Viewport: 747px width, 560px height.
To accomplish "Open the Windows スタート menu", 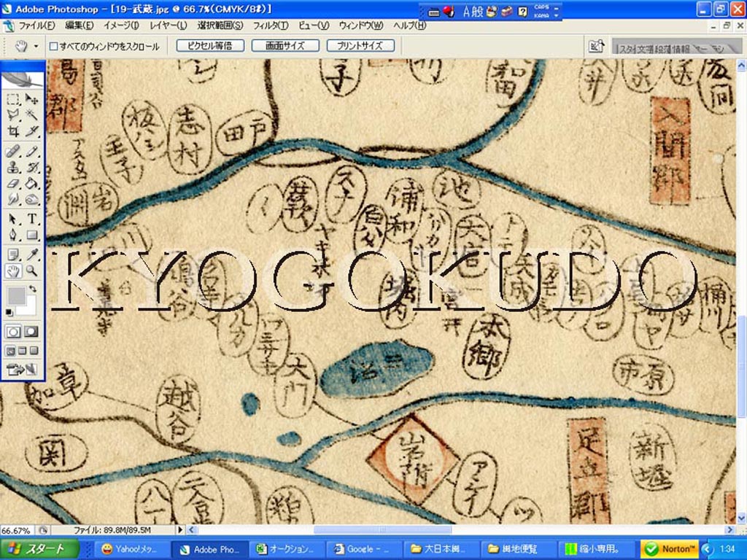I will click(x=39, y=549).
